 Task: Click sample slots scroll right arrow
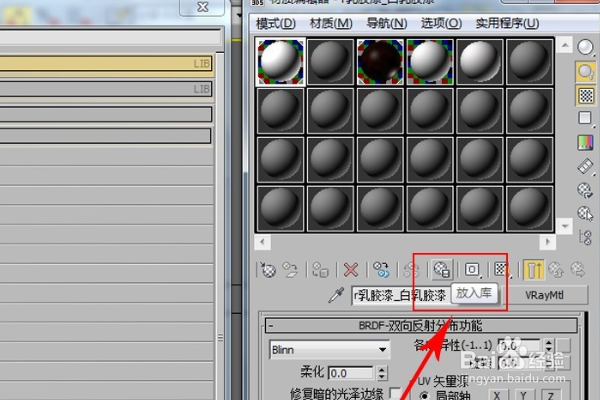coord(548,242)
